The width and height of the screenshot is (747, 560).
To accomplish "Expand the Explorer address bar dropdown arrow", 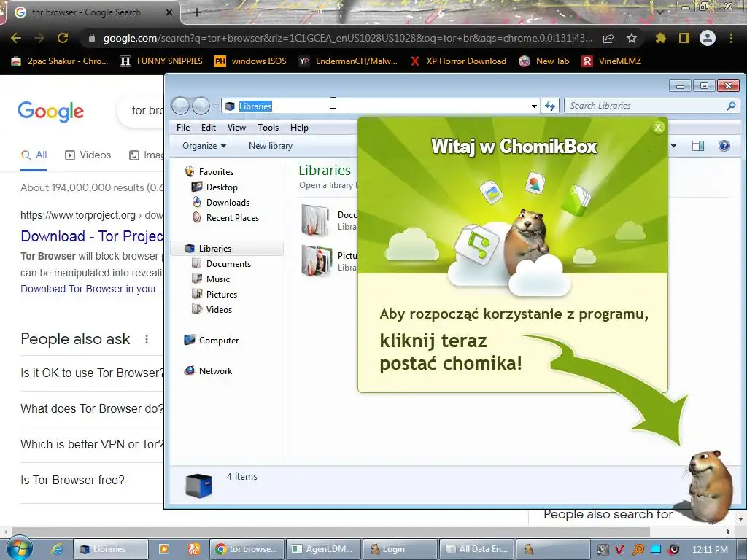I will click(x=534, y=106).
